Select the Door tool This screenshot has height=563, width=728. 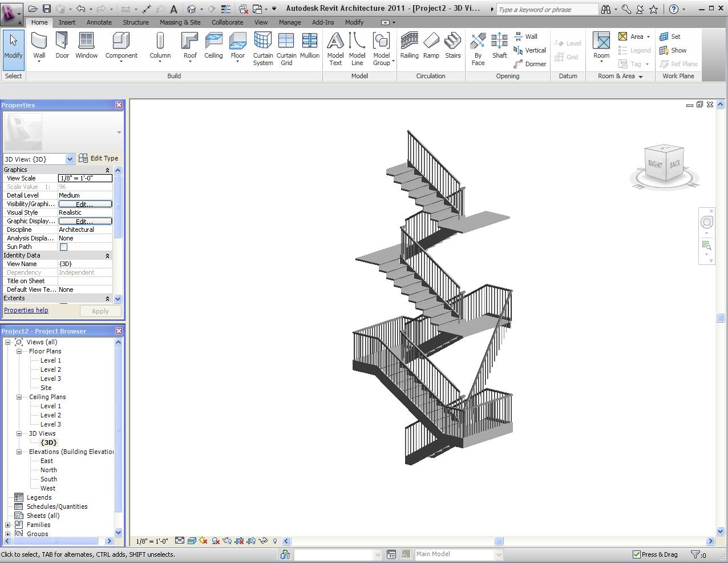click(x=62, y=46)
